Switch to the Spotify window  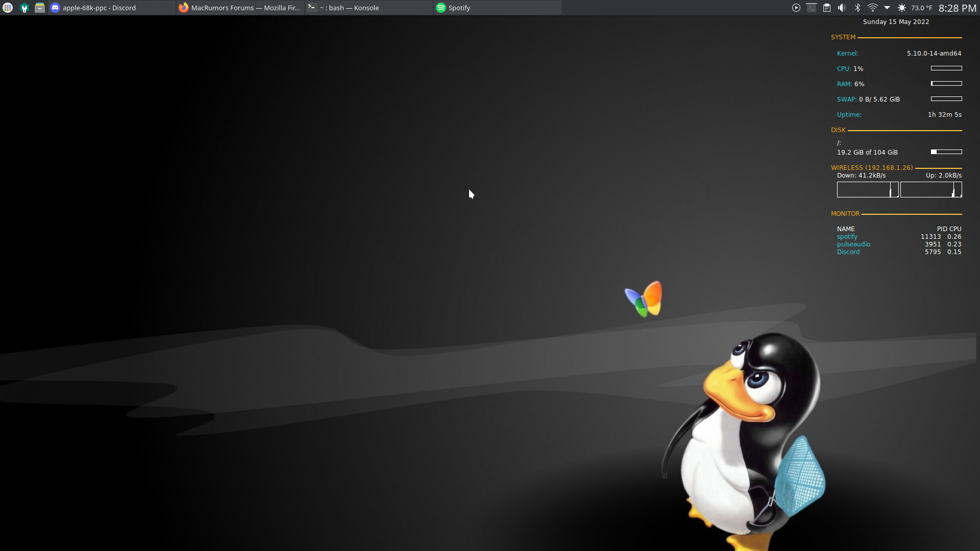(x=498, y=8)
